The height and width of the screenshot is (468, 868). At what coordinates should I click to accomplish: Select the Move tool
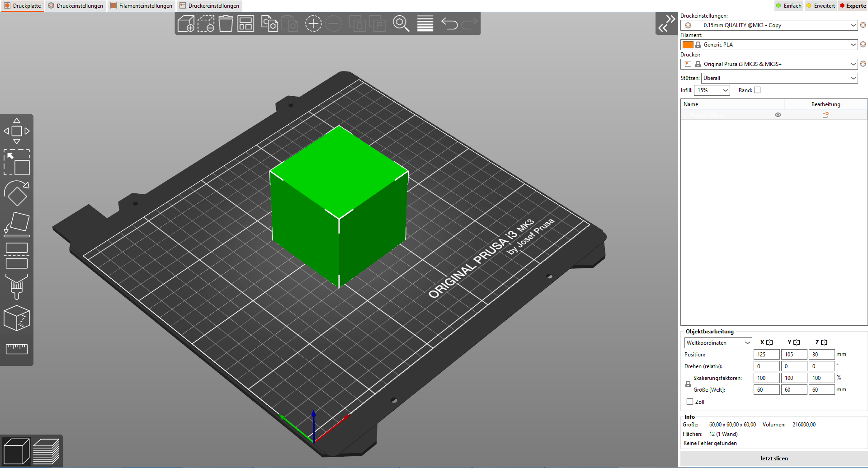coord(17,131)
